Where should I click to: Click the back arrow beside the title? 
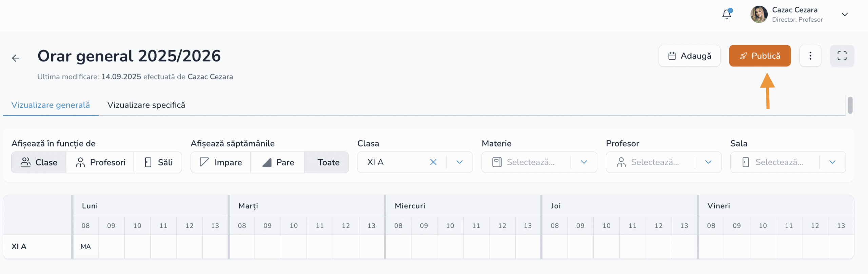[16, 58]
